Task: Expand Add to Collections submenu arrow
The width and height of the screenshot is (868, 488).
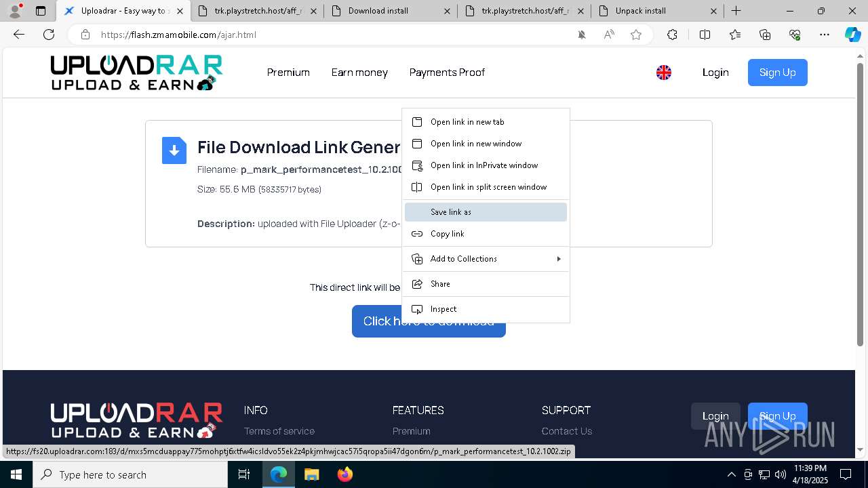Action: click(x=559, y=259)
